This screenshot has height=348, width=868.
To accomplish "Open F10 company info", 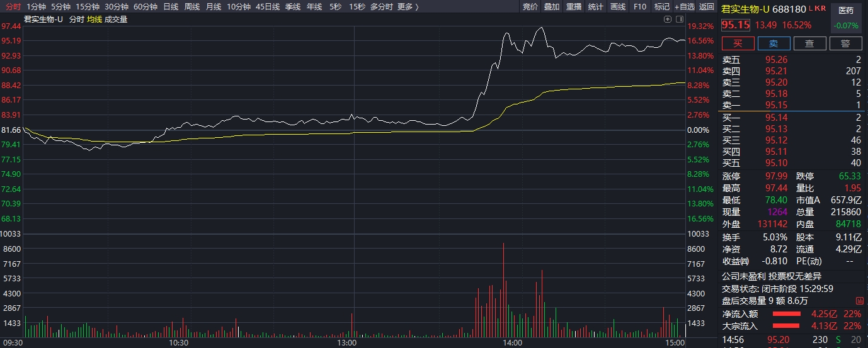I will coord(640,7).
